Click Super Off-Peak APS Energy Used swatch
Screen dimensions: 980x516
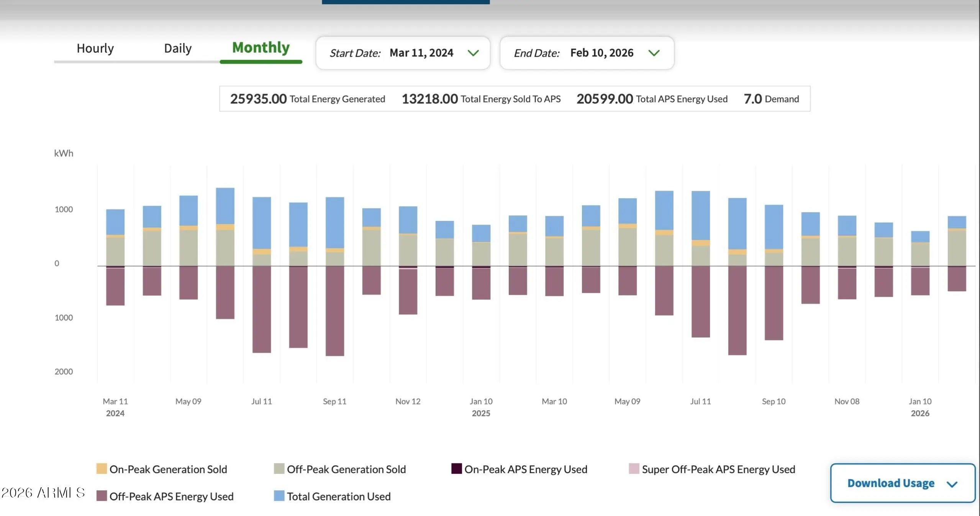pos(634,469)
